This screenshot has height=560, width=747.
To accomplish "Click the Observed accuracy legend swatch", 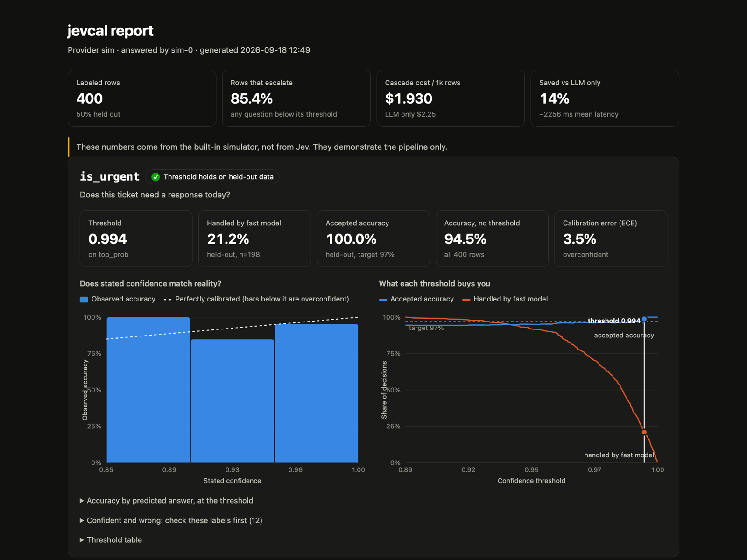I will (84, 299).
